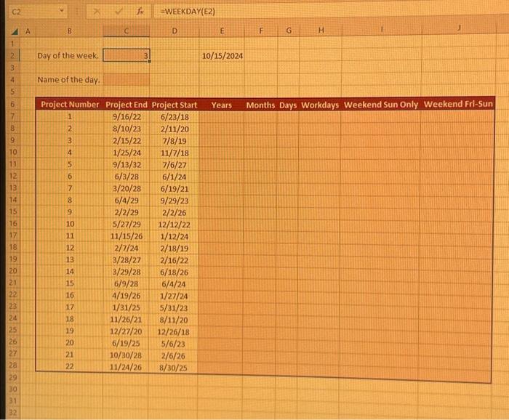
Task: Click the Cancel X icon in formula bar
Action: point(97,12)
